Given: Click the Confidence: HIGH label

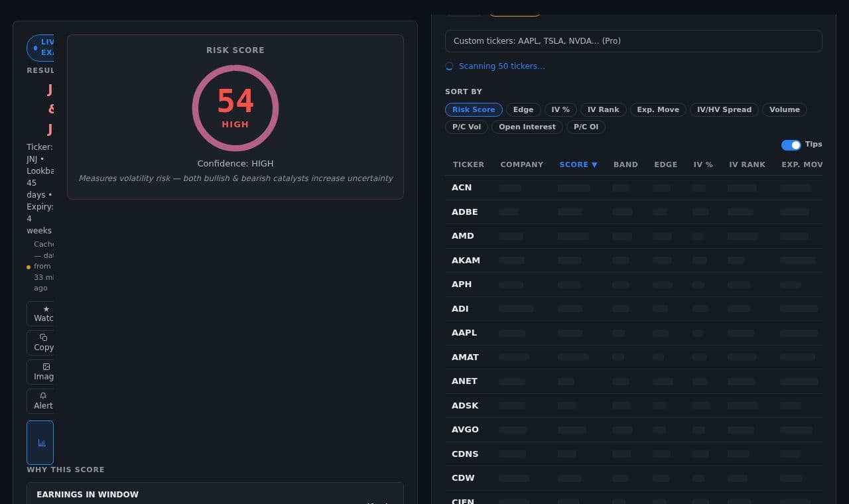Looking at the screenshot, I should (x=235, y=164).
